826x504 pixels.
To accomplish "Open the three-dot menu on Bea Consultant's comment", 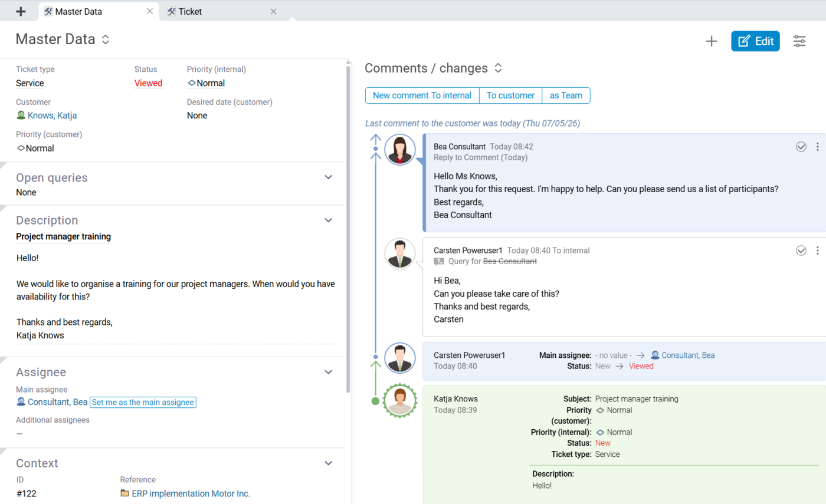I will pyautogui.click(x=817, y=147).
